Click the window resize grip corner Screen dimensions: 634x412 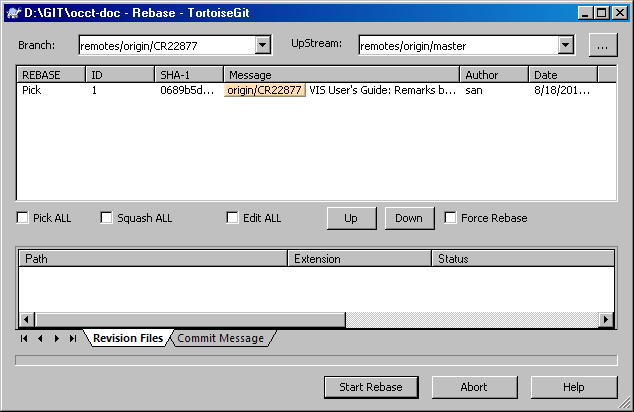(625, 402)
